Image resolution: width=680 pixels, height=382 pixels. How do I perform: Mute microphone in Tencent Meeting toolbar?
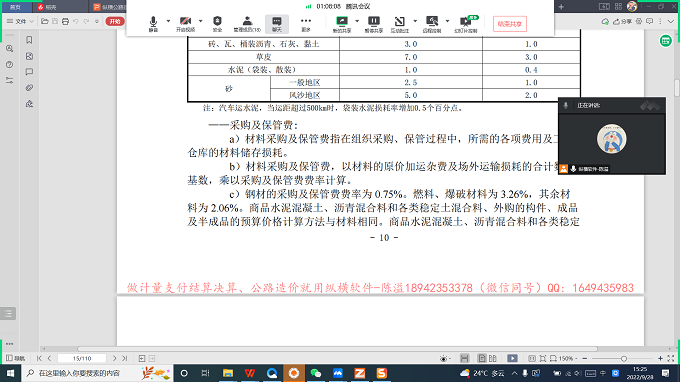(153, 24)
